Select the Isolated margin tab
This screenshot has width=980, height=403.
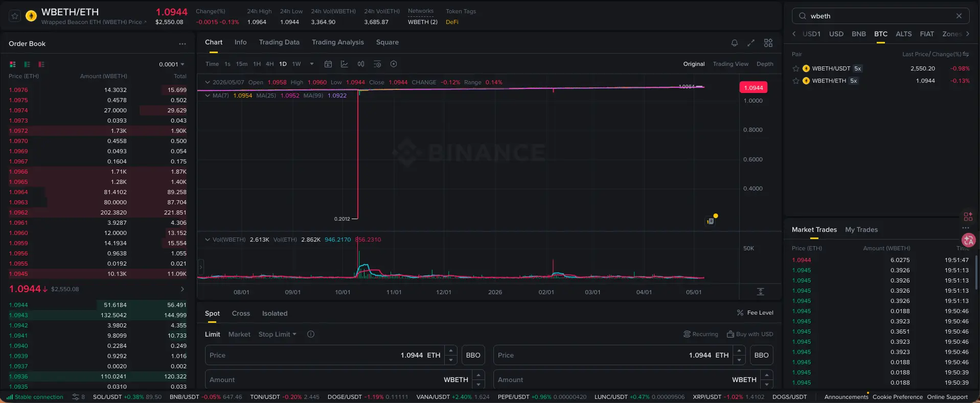[x=275, y=314]
